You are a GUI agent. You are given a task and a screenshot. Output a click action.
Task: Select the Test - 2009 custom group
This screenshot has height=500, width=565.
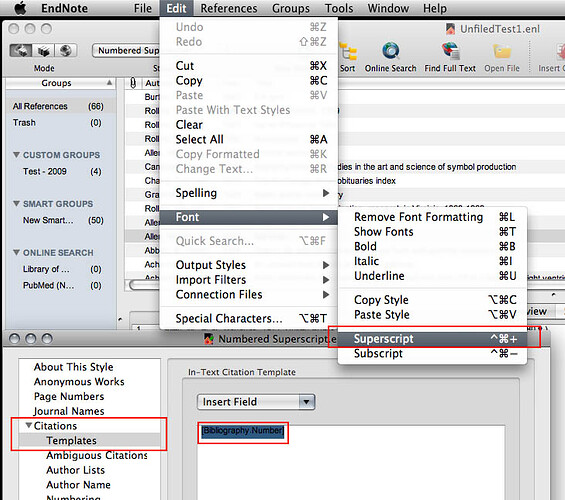point(60,171)
